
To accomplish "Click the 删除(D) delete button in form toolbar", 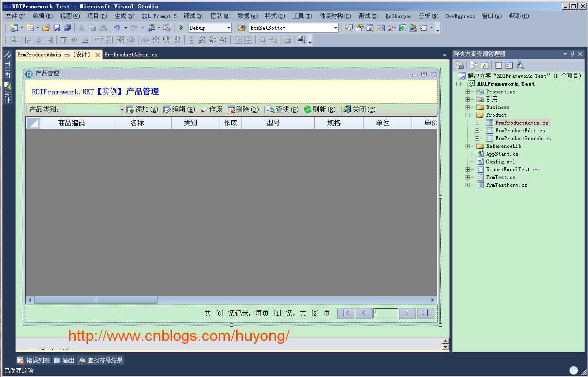I will click(x=243, y=109).
